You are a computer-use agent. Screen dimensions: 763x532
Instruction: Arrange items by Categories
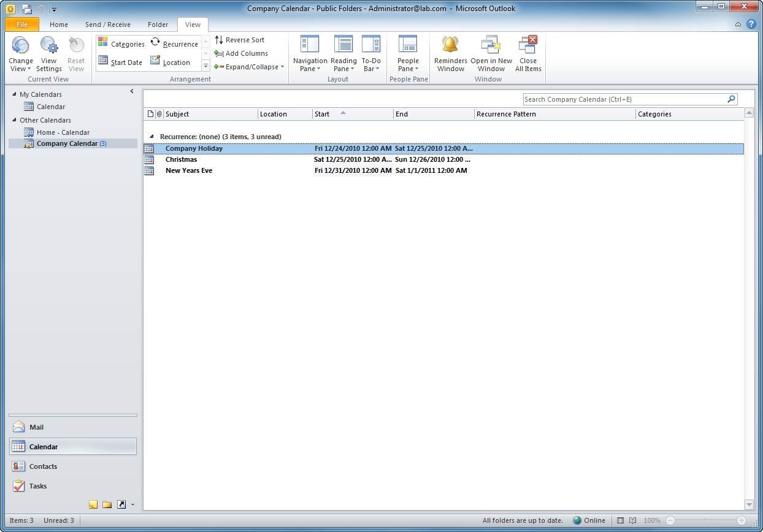(121, 44)
